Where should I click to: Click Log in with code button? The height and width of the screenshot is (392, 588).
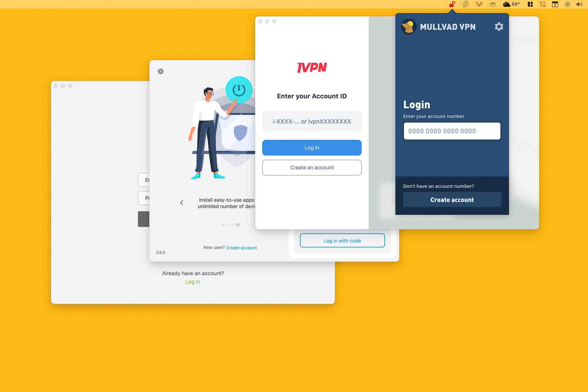pos(342,240)
